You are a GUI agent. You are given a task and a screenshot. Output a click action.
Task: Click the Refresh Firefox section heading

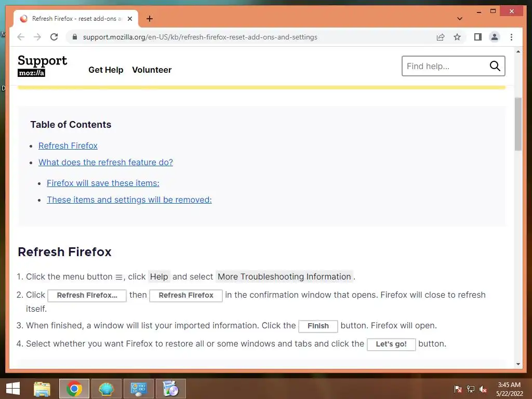click(x=64, y=252)
